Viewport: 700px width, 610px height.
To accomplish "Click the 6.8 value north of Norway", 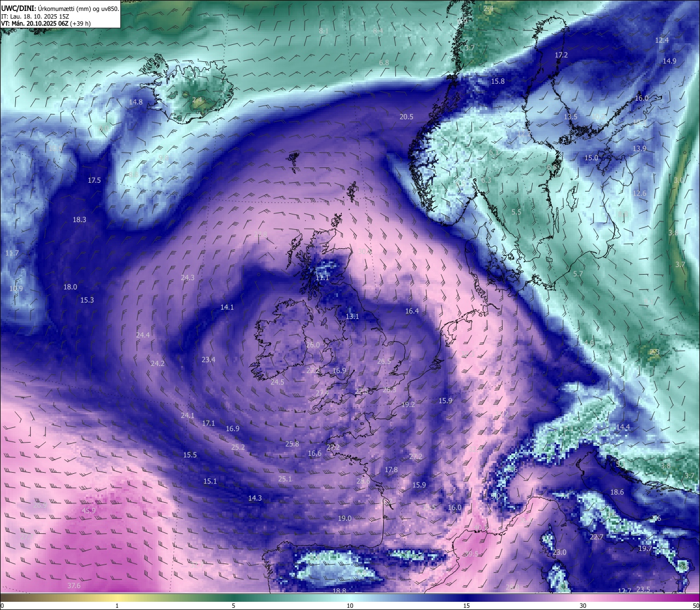I will pos(384,62).
